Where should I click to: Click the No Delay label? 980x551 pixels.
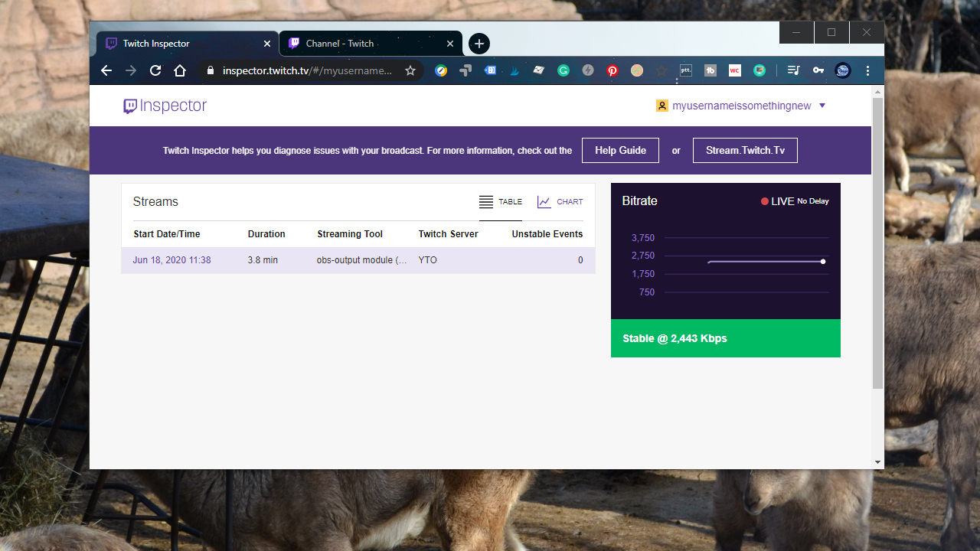(x=813, y=201)
